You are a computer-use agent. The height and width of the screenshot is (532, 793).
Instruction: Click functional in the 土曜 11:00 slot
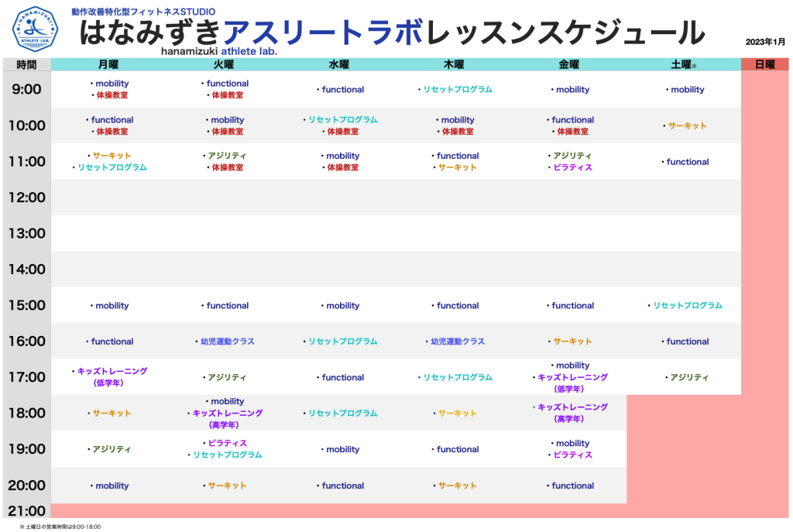point(688,162)
